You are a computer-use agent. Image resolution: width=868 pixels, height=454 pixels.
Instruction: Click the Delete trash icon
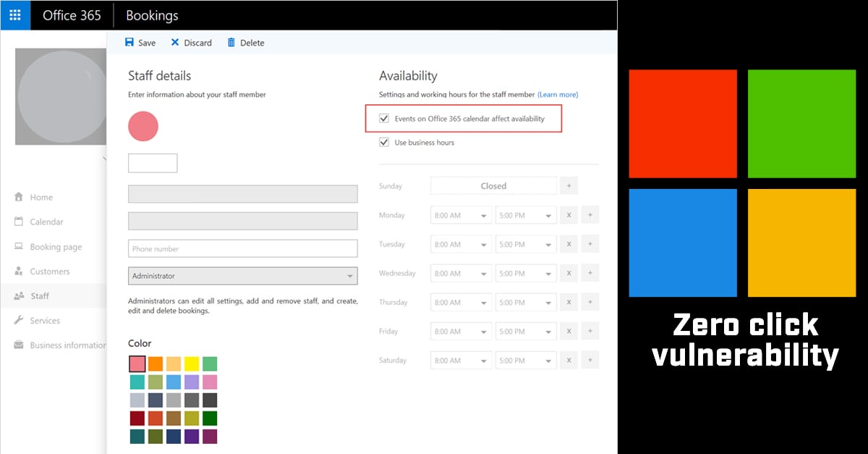(x=231, y=43)
